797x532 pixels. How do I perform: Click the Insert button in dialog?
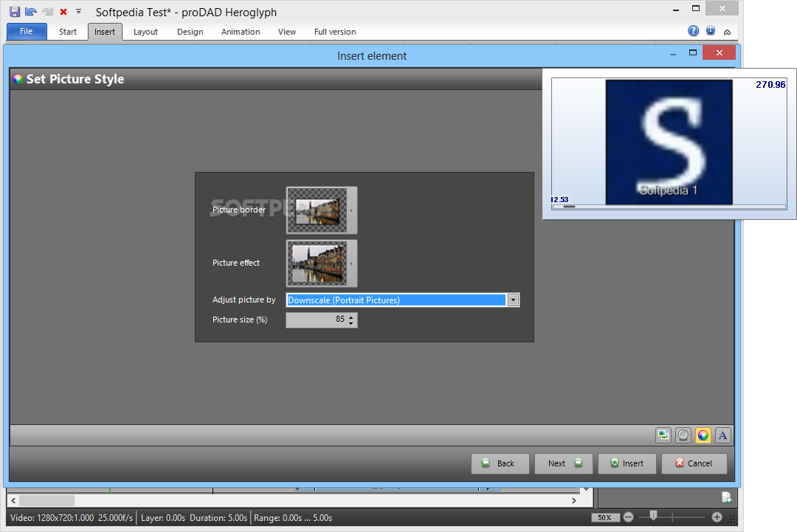coord(627,463)
